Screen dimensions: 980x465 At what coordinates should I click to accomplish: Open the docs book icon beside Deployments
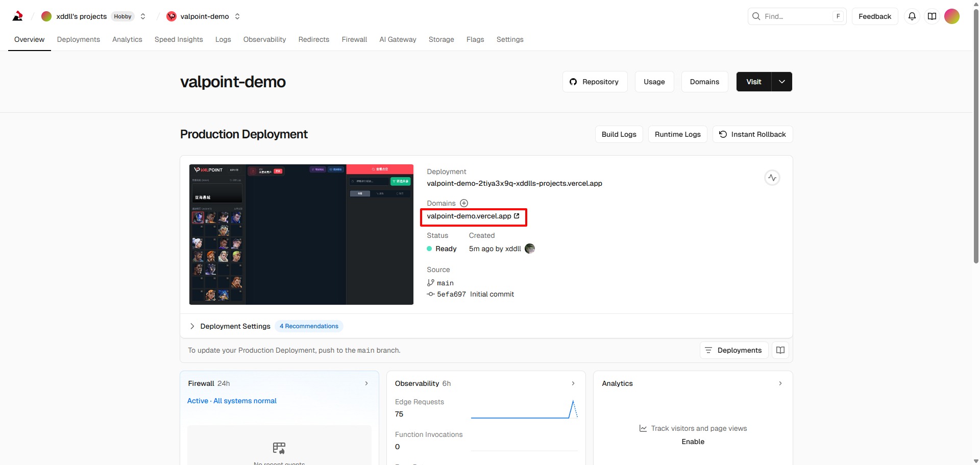click(780, 350)
